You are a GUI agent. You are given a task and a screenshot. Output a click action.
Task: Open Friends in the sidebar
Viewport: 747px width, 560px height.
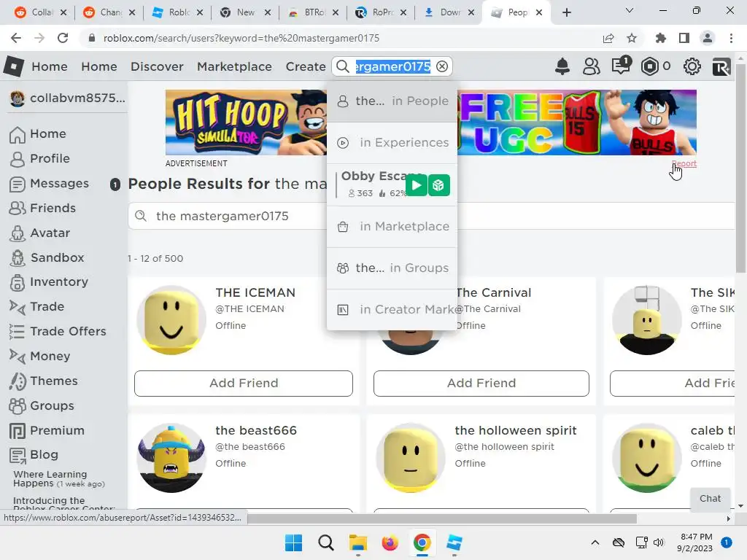click(x=43, y=208)
